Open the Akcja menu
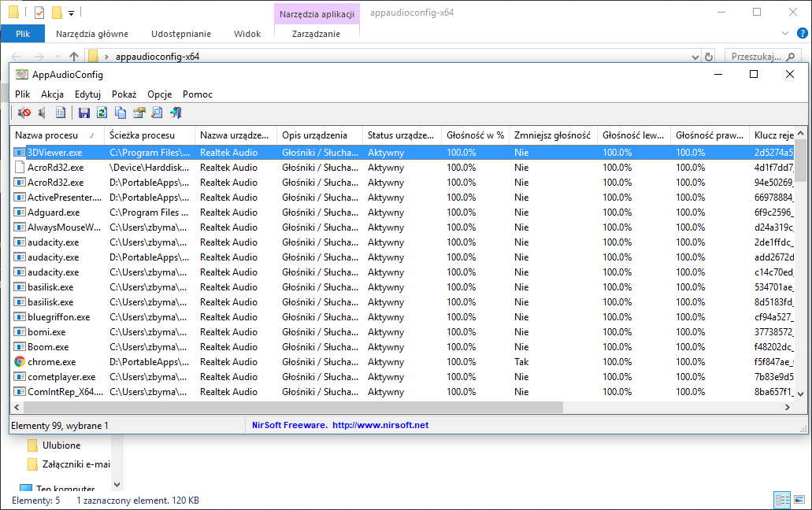 tap(52, 94)
